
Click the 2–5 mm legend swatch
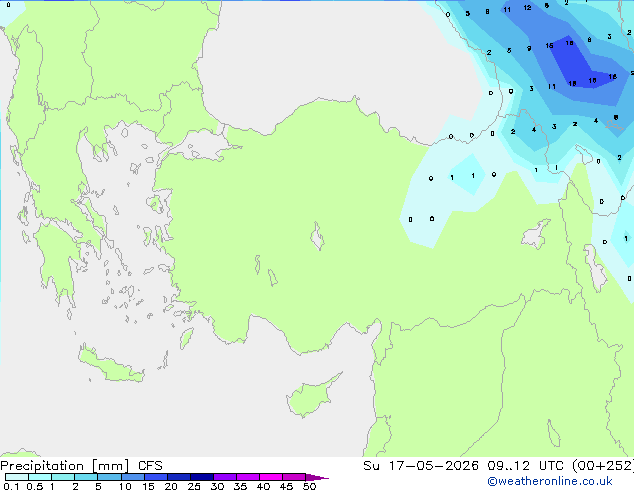coord(86,477)
